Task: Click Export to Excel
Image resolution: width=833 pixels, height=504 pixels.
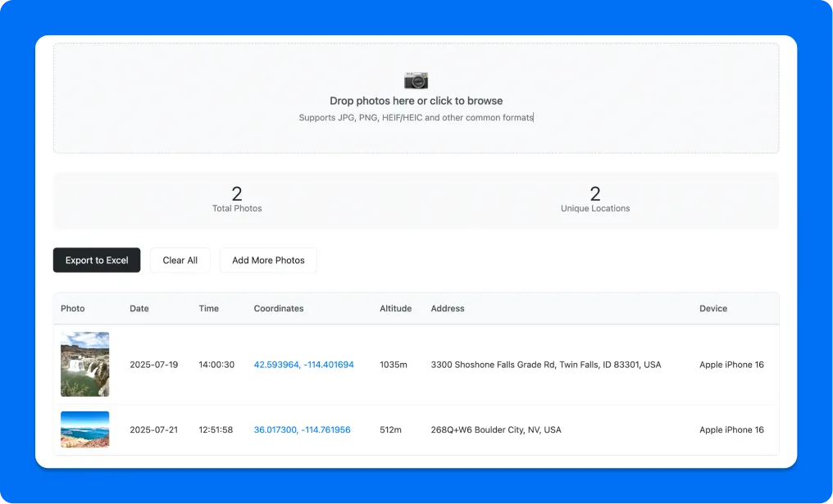Action: point(96,260)
